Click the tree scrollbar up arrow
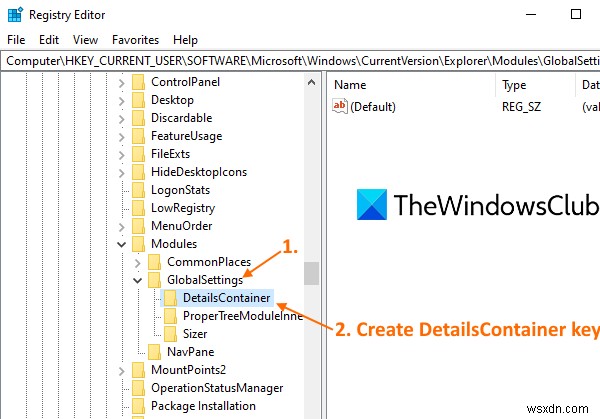 click(311, 82)
